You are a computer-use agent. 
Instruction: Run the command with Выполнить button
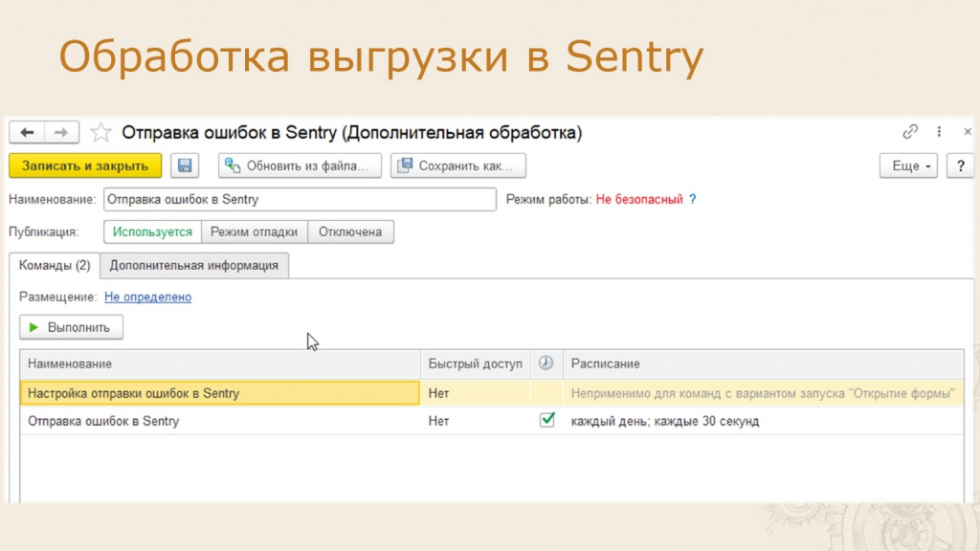[71, 327]
